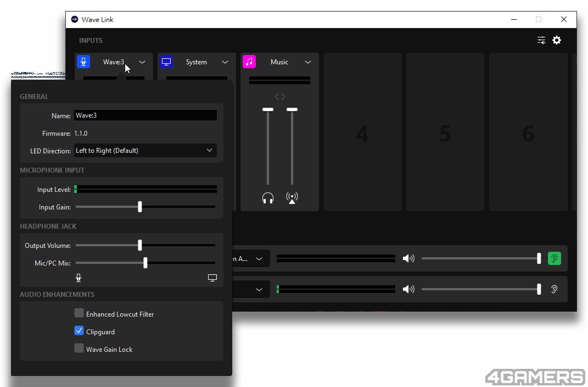Click the upper output volume slider handle

(x=539, y=258)
